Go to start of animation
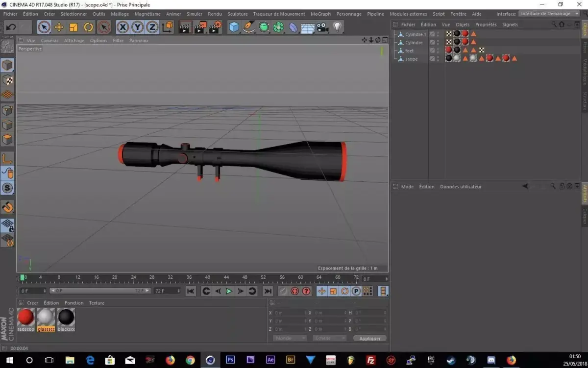The height and width of the screenshot is (368, 588). [191, 291]
